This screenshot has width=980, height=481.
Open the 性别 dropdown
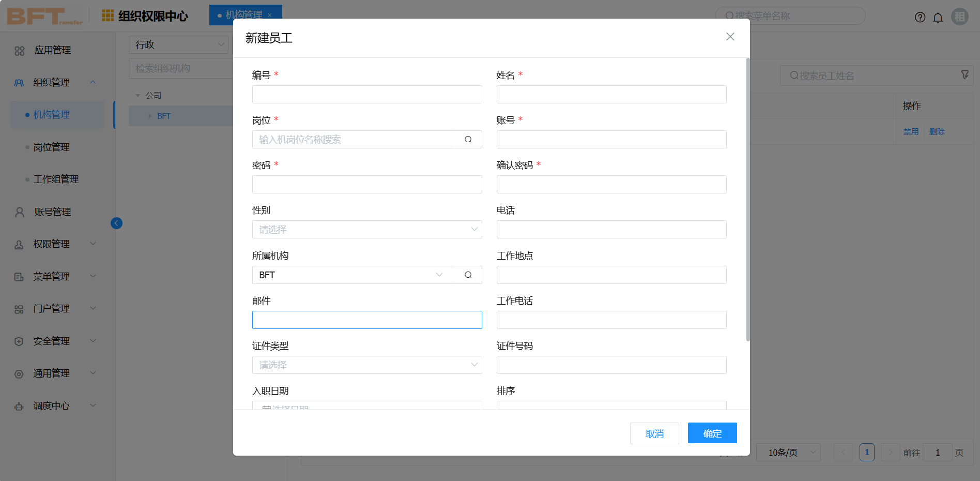[366, 230]
